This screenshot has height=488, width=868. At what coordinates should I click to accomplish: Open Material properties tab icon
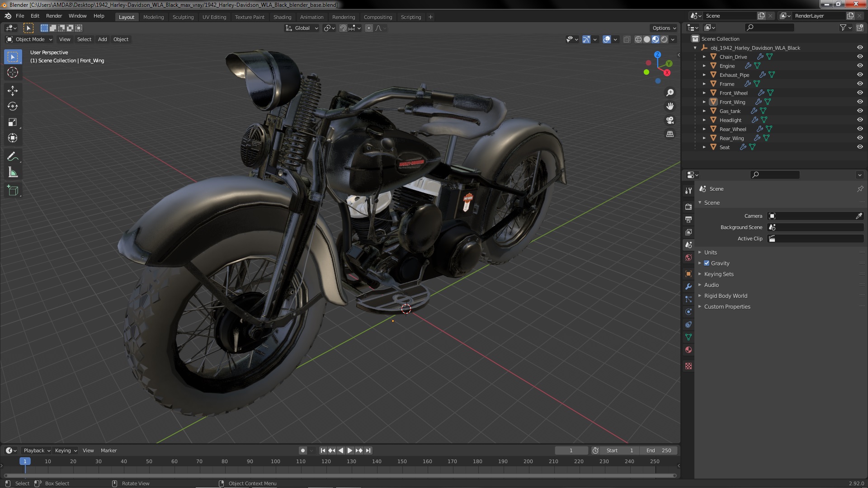(x=689, y=350)
